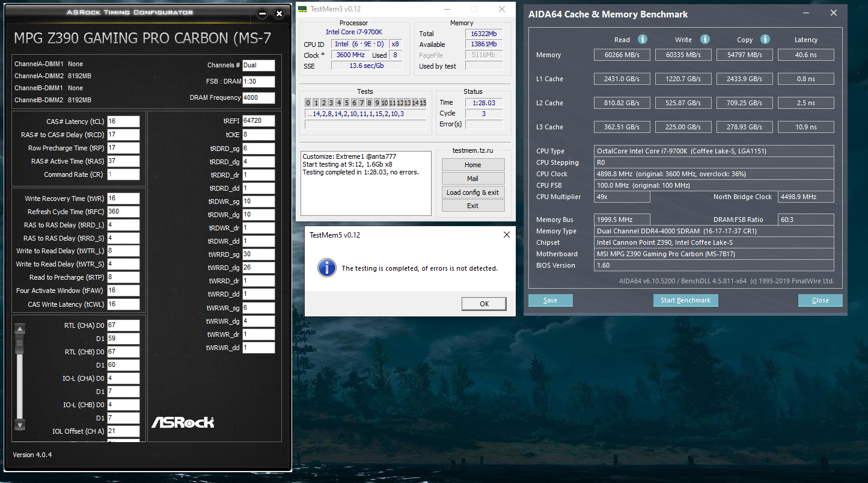The image size is (868, 483).
Task: Click the RTL (CHA) D0 field
Action: (x=123, y=325)
